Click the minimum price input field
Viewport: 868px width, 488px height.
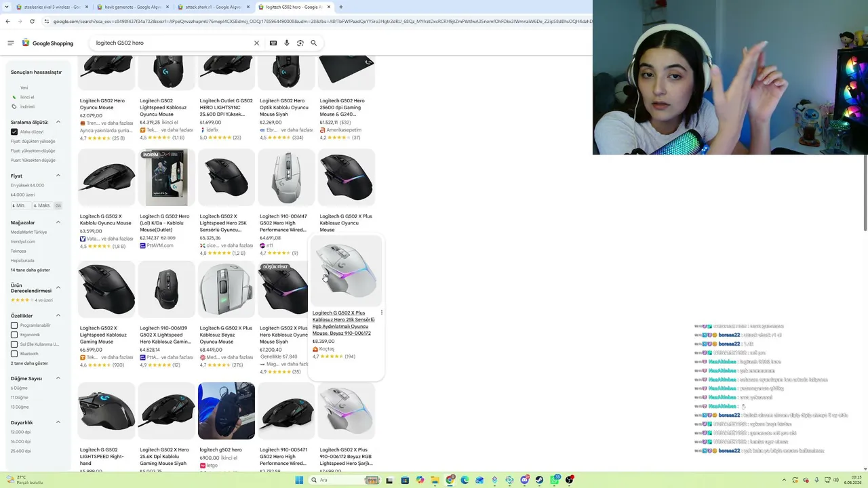pyautogui.click(x=21, y=205)
